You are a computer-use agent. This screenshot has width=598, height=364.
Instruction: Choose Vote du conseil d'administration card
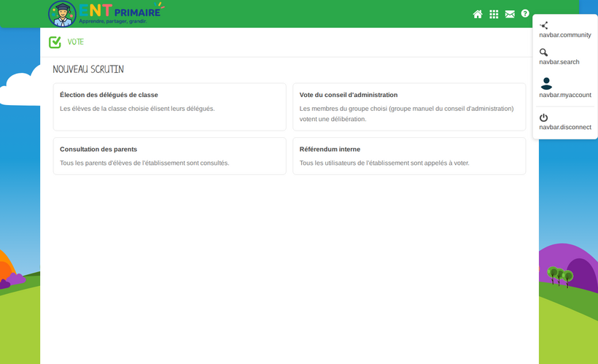click(409, 107)
